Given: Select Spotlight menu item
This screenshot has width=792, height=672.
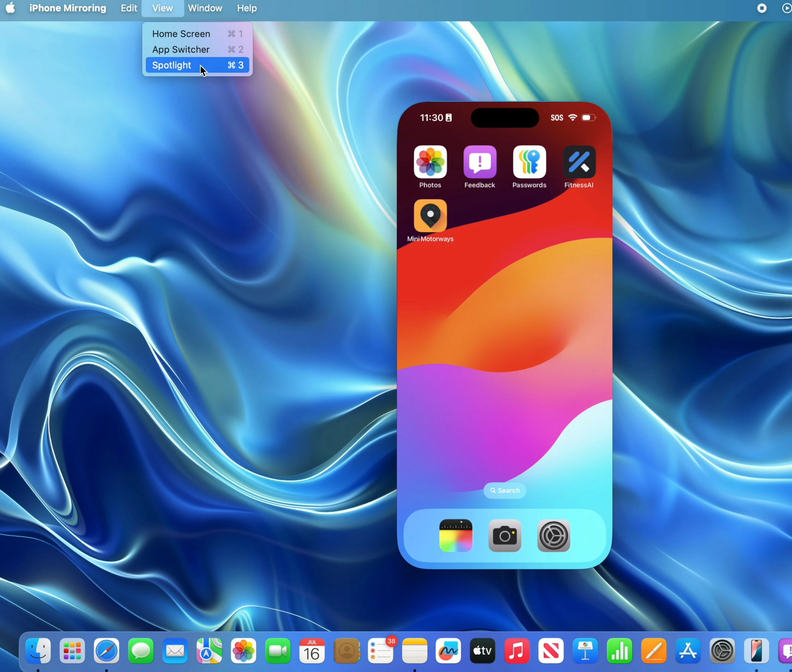Looking at the screenshot, I should (197, 65).
